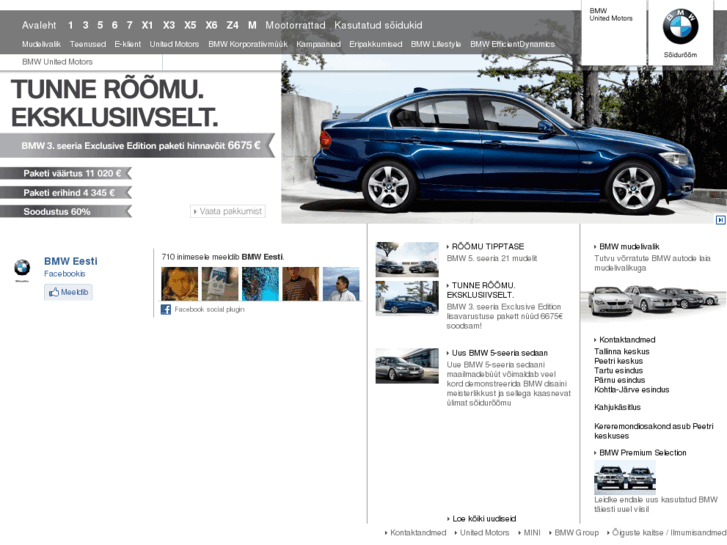
Task: Open BMW mudelivalik sidebar link
Action: coord(629,246)
